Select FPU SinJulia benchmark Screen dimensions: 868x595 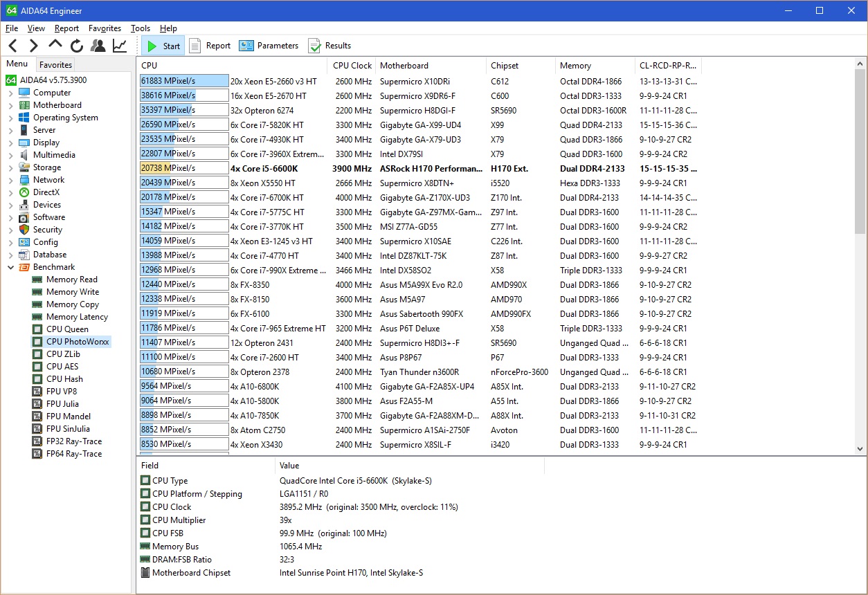pyautogui.click(x=68, y=429)
